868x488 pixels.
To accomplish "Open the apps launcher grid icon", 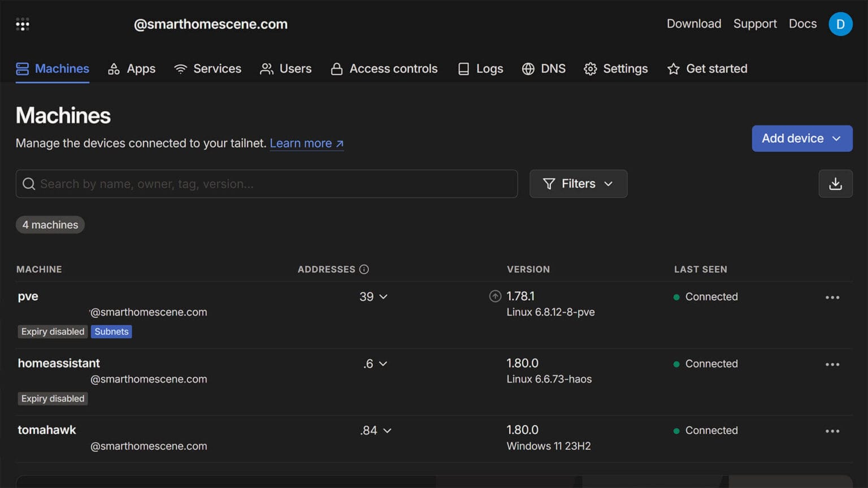I will [x=22, y=24].
